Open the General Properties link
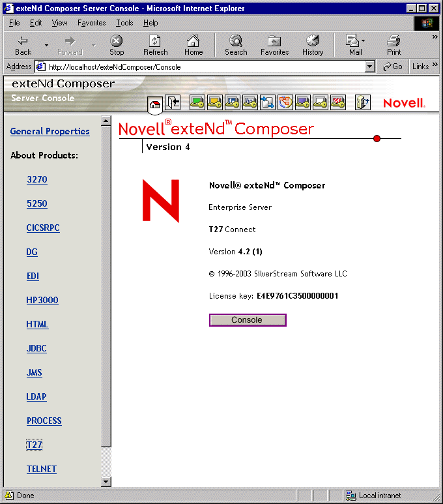This screenshot has width=443, height=504. [x=50, y=131]
